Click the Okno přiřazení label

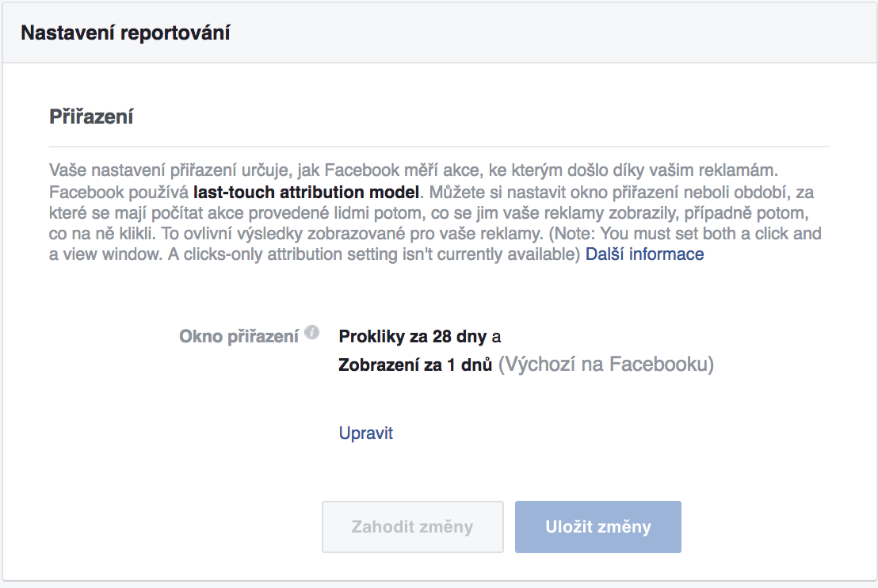(x=239, y=336)
